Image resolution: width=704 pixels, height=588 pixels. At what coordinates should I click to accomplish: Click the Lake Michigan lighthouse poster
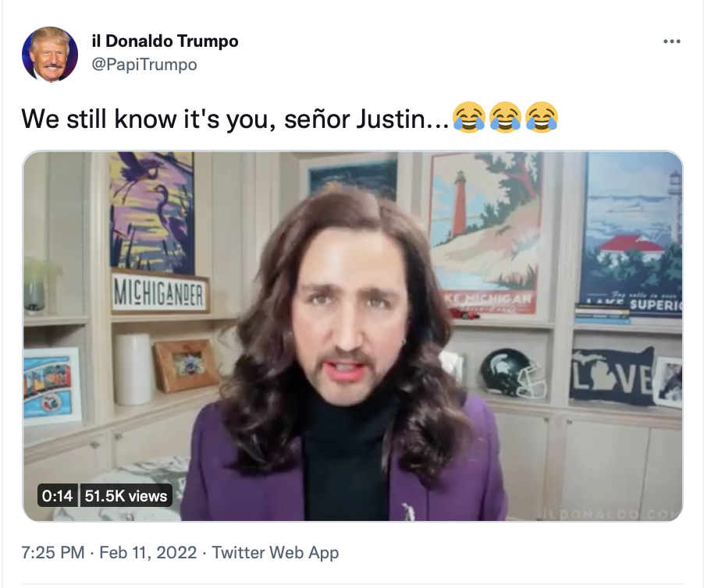coord(485,232)
